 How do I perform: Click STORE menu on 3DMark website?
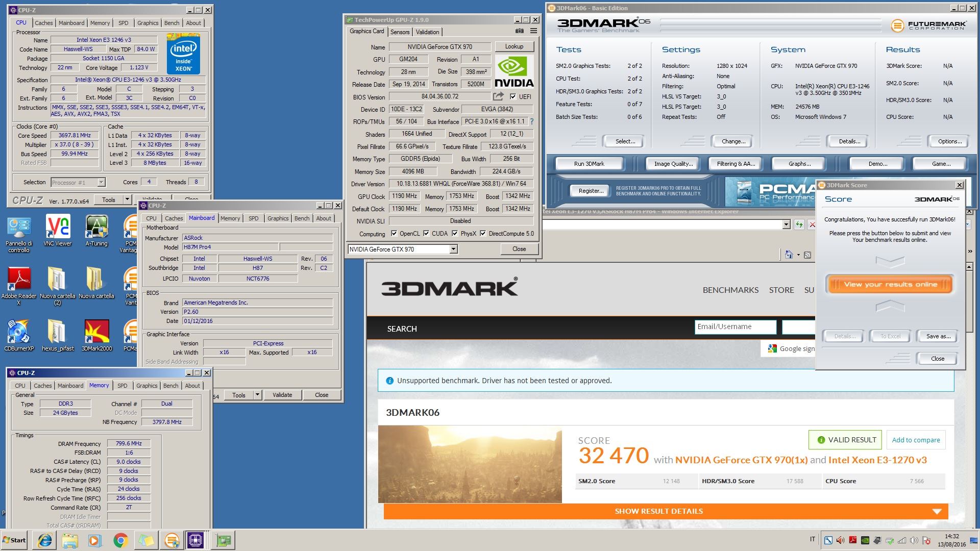click(781, 290)
